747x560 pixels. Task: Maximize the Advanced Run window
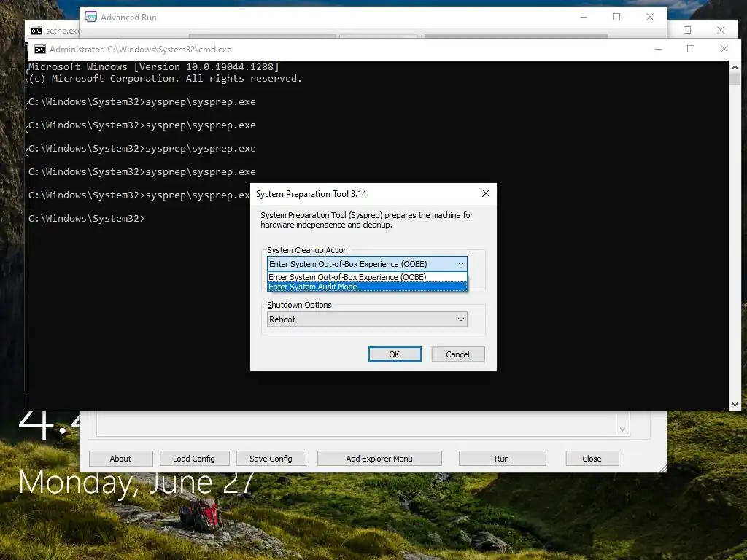click(x=616, y=17)
